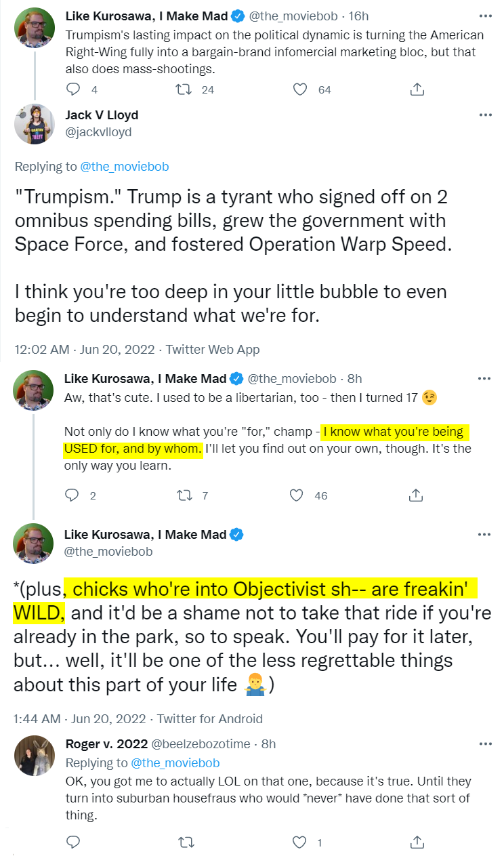Click the Twitter for Android source label
The height and width of the screenshot is (856, 504).
pos(209,718)
